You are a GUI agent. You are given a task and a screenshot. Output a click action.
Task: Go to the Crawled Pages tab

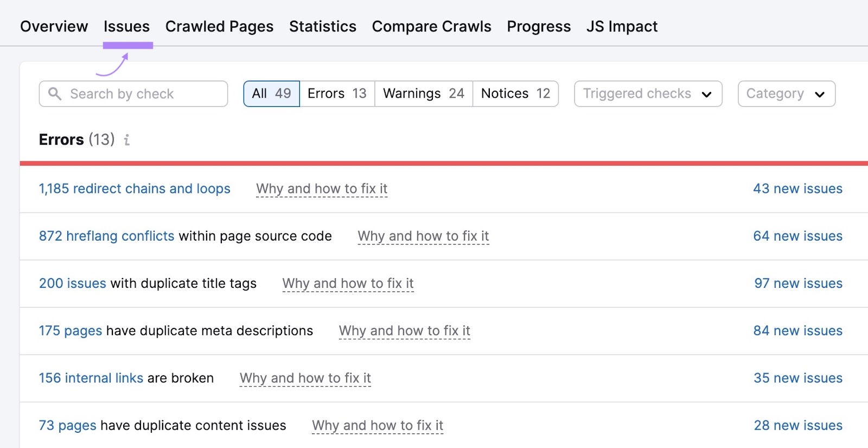(x=219, y=27)
